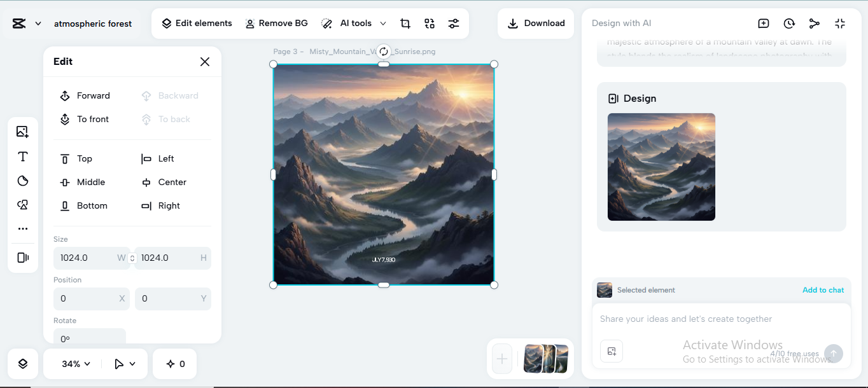Open the pointer tool dropdown
Viewport: 868px width, 388px height.
pyautogui.click(x=124, y=364)
